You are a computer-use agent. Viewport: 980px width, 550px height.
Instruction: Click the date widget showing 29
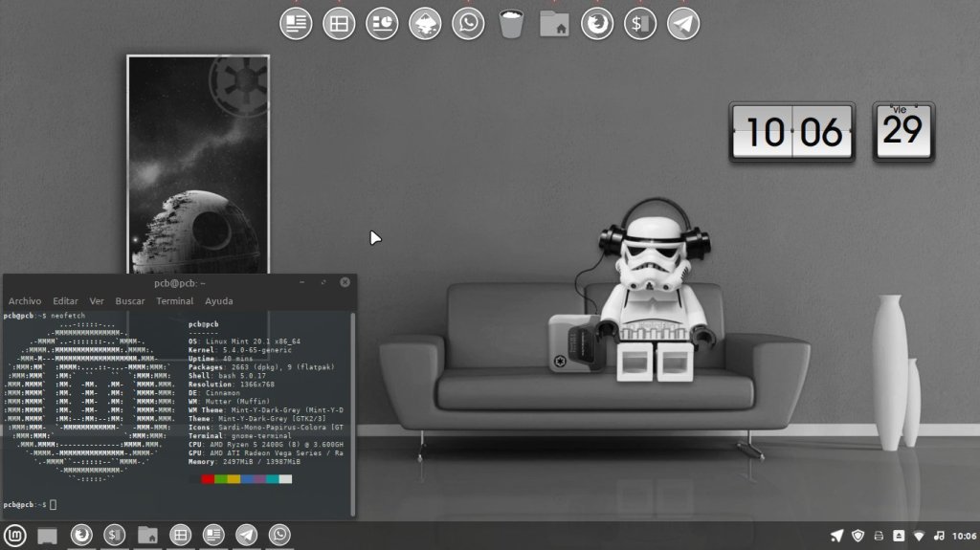click(x=902, y=131)
